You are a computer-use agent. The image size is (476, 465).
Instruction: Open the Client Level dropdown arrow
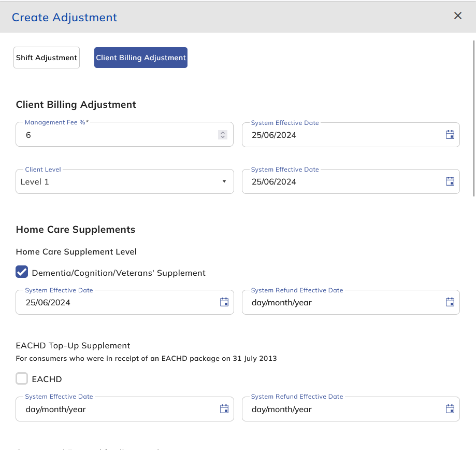(x=224, y=181)
